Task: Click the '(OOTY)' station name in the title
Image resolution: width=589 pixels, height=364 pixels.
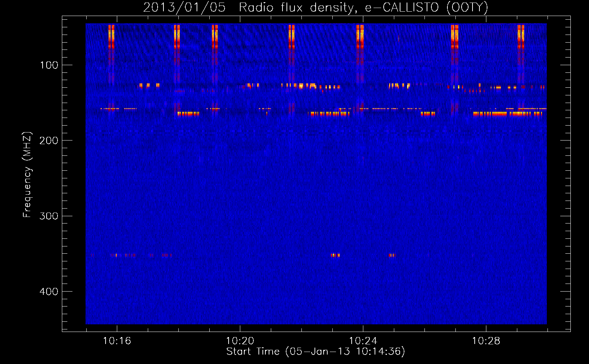Action: click(x=467, y=8)
